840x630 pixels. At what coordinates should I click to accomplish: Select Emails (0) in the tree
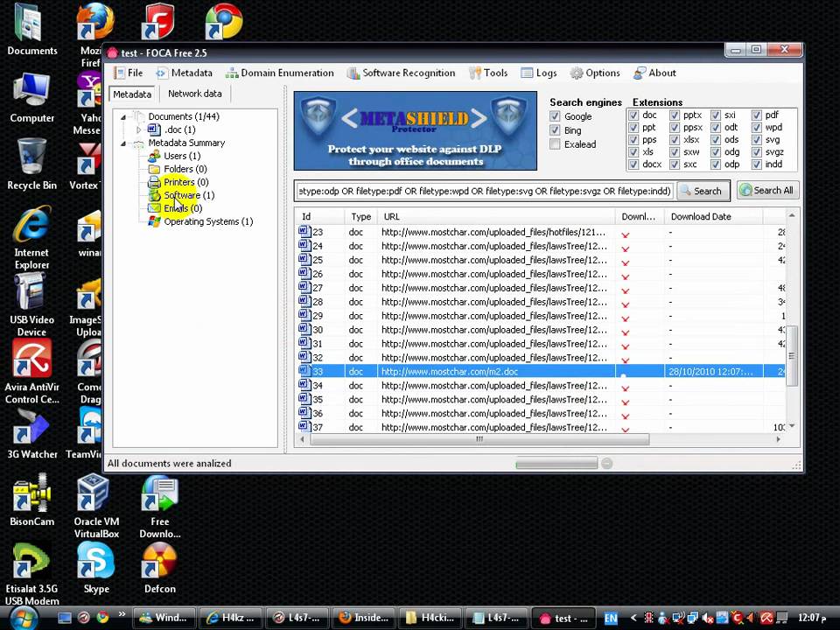coord(183,208)
